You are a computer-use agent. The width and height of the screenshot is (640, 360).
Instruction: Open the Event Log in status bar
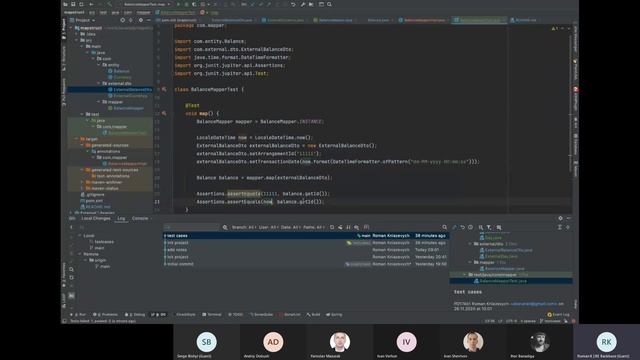pos(558,315)
